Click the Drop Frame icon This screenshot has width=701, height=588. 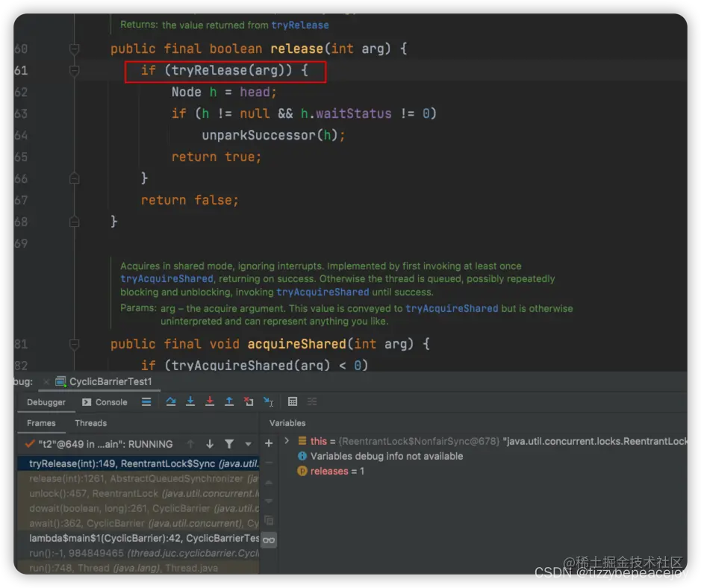click(x=249, y=401)
